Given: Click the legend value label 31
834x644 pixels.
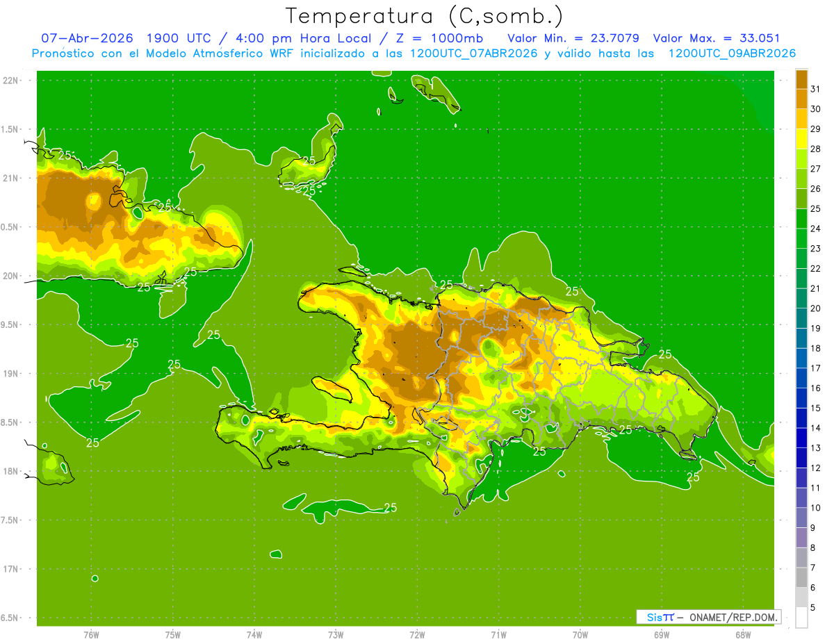Looking at the screenshot, I should click(816, 89).
